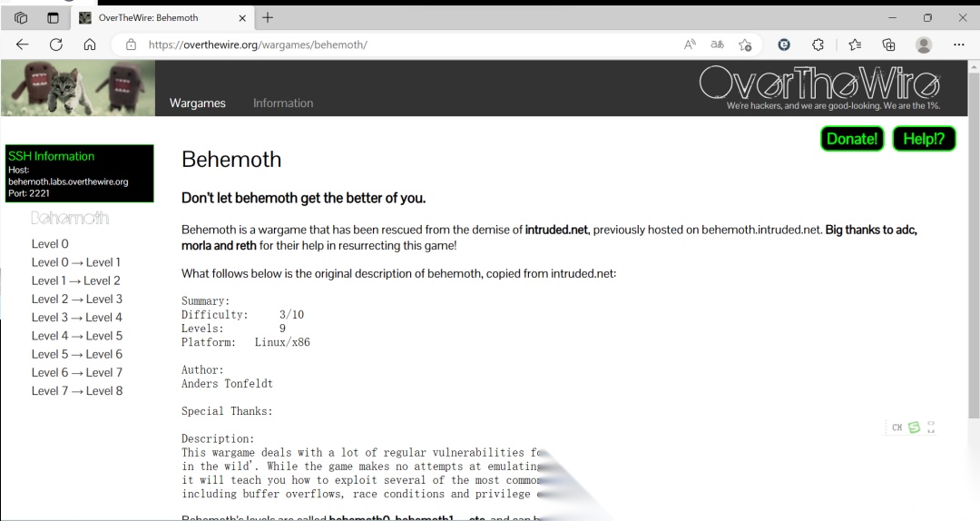Open the Wargames menu item
The width and height of the screenshot is (980, 521).
click(x=198, y=103)
